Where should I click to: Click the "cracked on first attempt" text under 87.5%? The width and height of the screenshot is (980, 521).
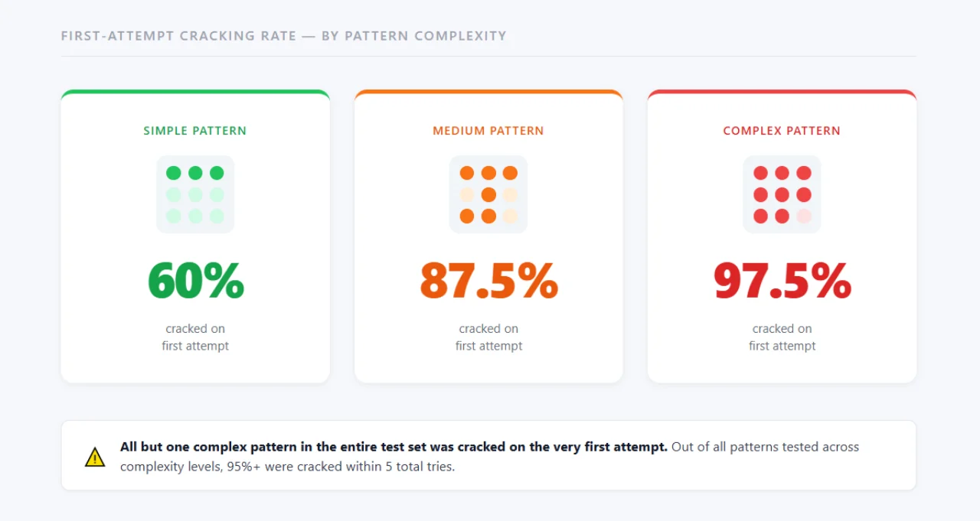coord(488,337)
